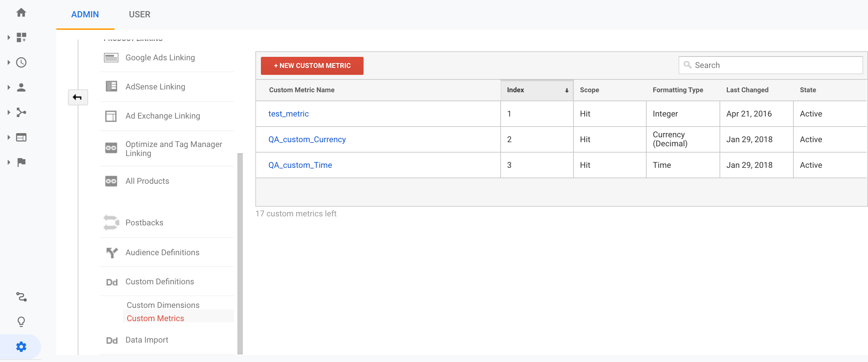Open Realtime reports clock icon
This screenshot has width=868, height=362.
click(22, 63)
